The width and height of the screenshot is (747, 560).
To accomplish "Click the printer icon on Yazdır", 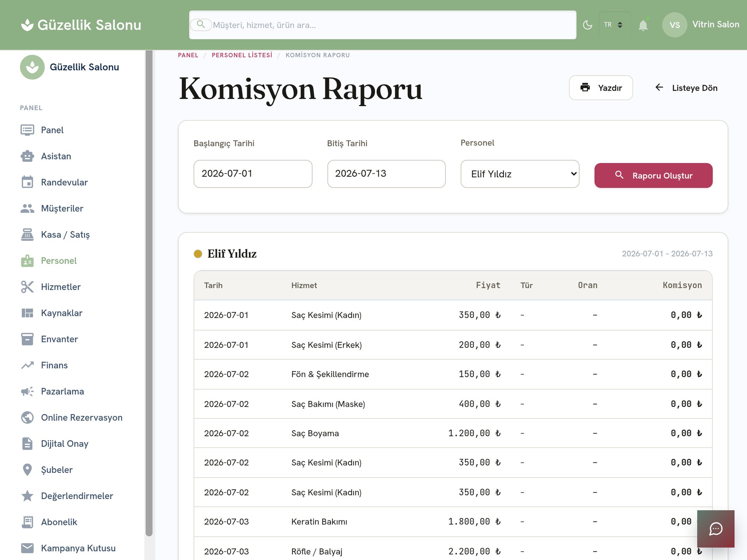I will [x=585, y=87].
